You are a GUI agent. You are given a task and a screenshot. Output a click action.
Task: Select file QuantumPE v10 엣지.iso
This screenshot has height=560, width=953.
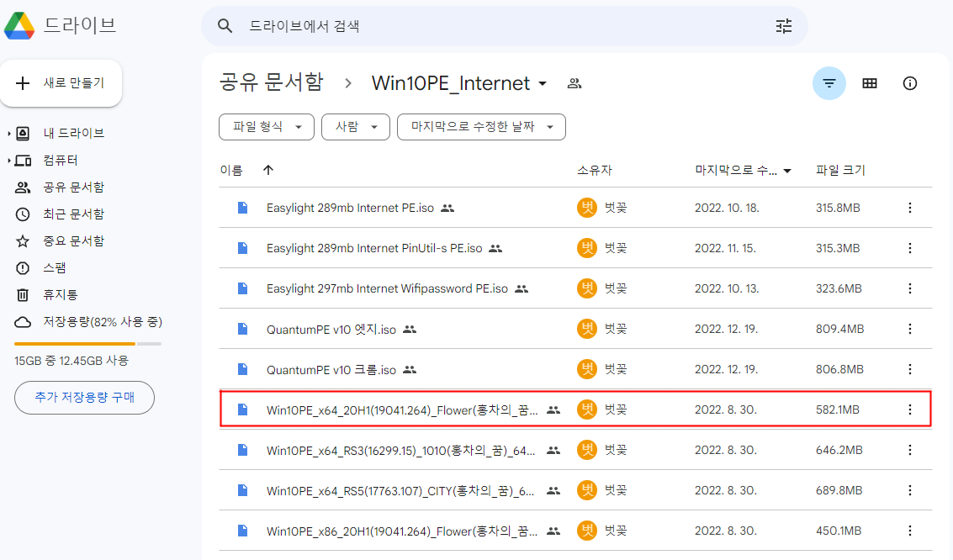331,330
